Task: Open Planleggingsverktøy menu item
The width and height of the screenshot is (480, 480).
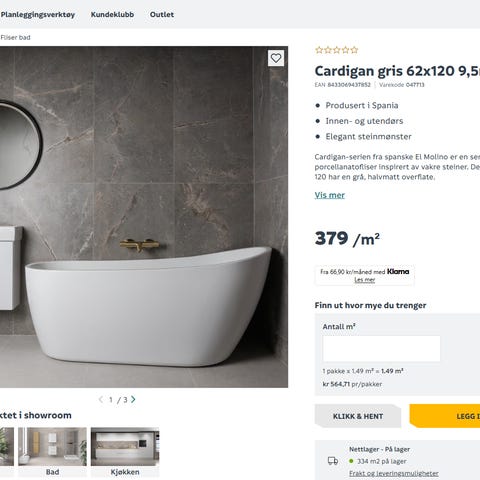Action: tap(38, 14)
